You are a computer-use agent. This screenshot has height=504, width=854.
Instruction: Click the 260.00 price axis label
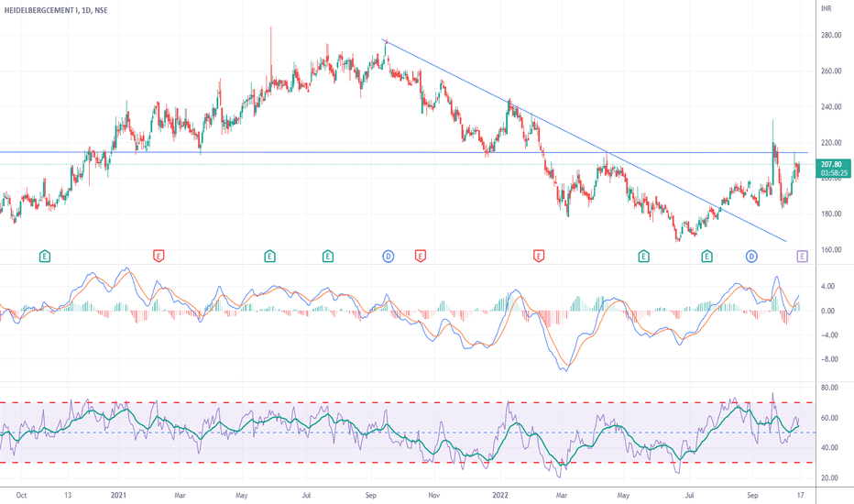[x=831, y=71]
